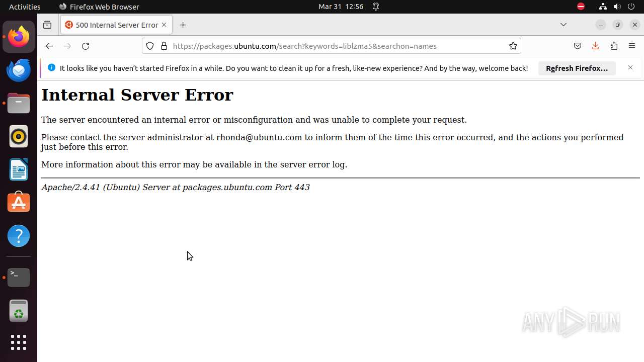Reload the current page
Screen dimensions: 644x362
(86, 46)
